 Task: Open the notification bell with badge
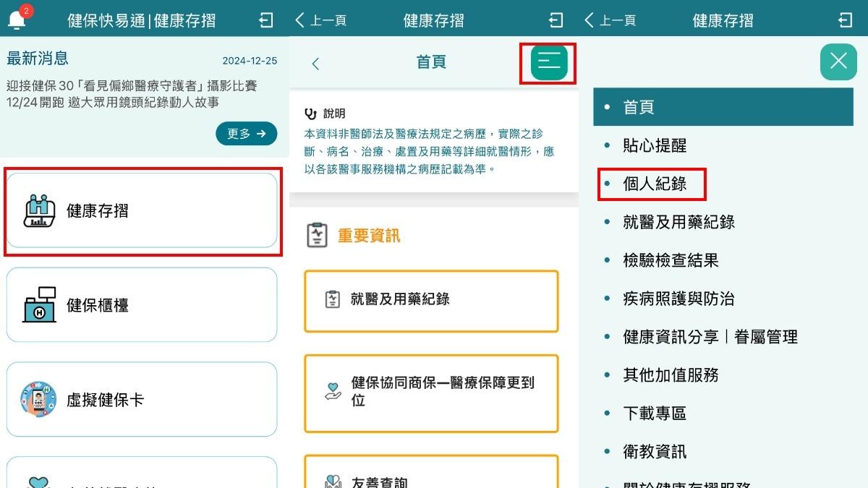tap(18, 17)
